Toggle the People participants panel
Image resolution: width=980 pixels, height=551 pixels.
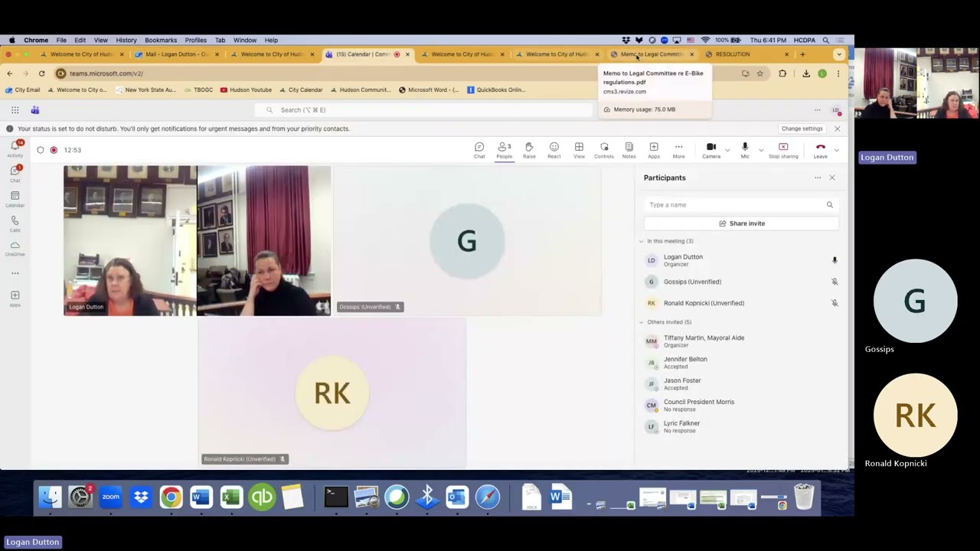pos(504,150)
